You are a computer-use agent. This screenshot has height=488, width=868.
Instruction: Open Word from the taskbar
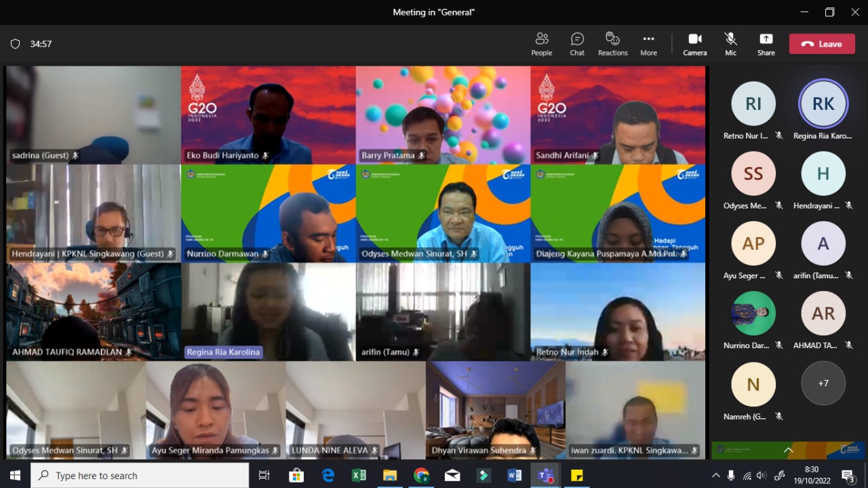click(x=514, y=475)
